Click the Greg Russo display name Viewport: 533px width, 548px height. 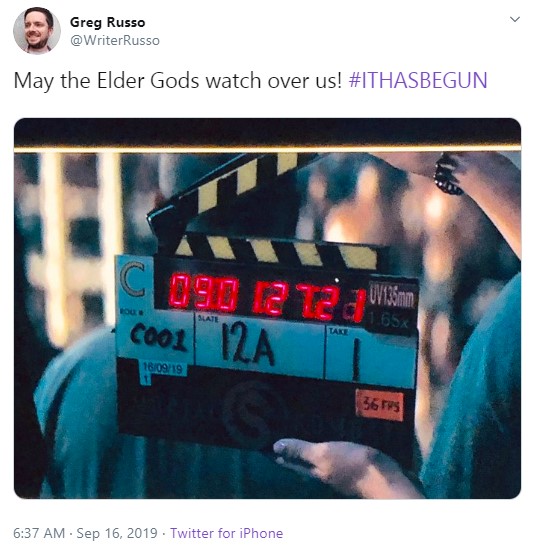[x=107, y=22]
